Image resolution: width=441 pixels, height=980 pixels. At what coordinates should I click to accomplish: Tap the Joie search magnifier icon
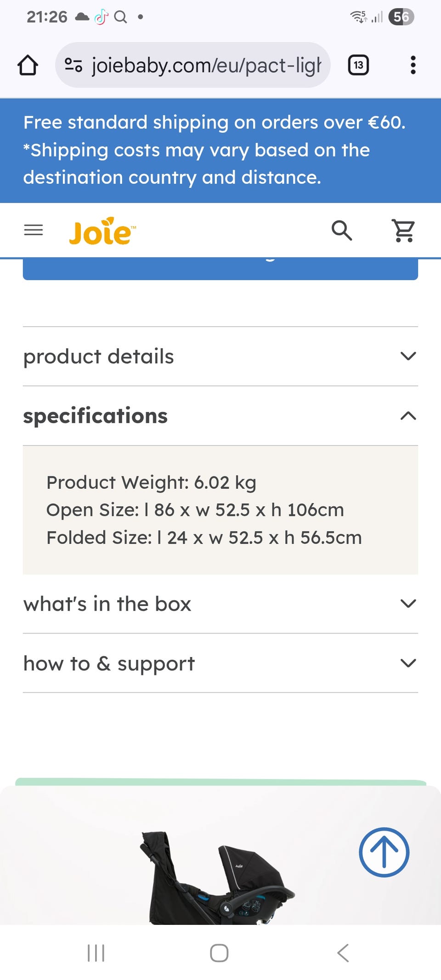342,230
